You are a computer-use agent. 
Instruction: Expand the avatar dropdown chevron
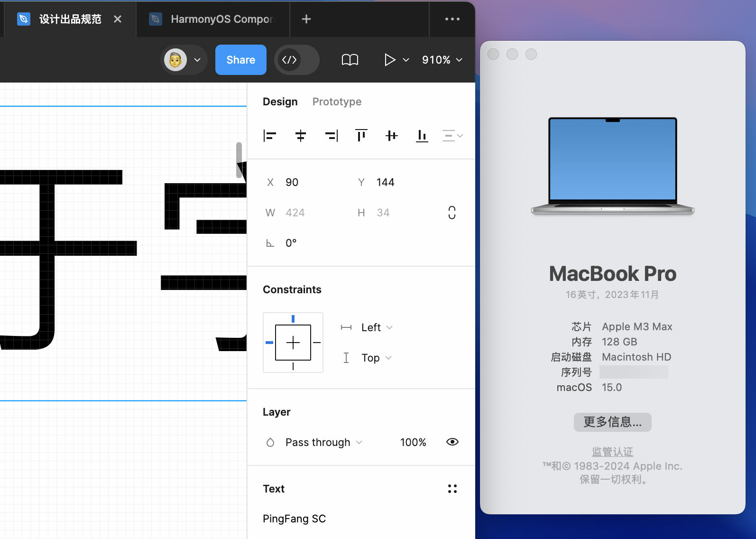(x=198, y=60)
